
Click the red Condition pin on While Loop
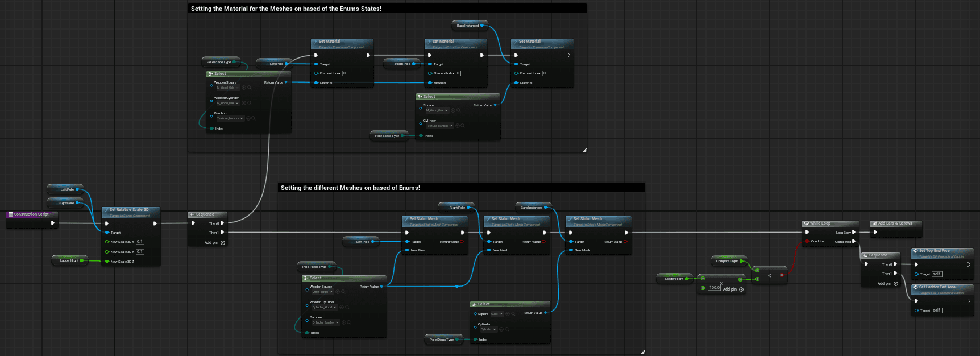click(807, 241)
